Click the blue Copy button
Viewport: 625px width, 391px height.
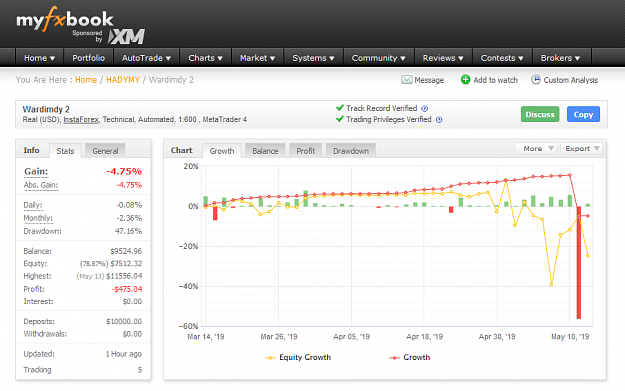[583, 114]
